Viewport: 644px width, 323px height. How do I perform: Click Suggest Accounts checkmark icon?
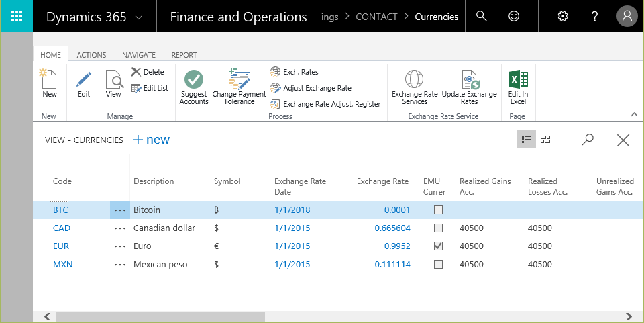click(x=194, y=79)
